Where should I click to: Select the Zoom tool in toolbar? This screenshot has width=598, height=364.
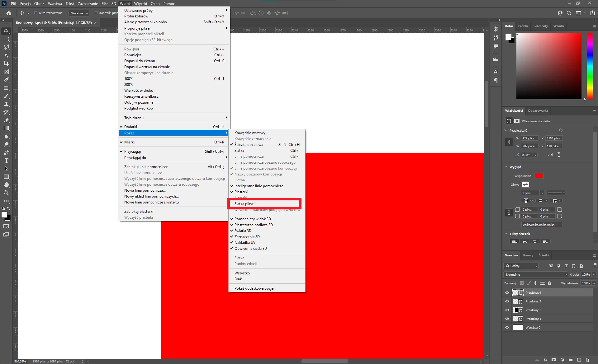click(x=6, y=193)
